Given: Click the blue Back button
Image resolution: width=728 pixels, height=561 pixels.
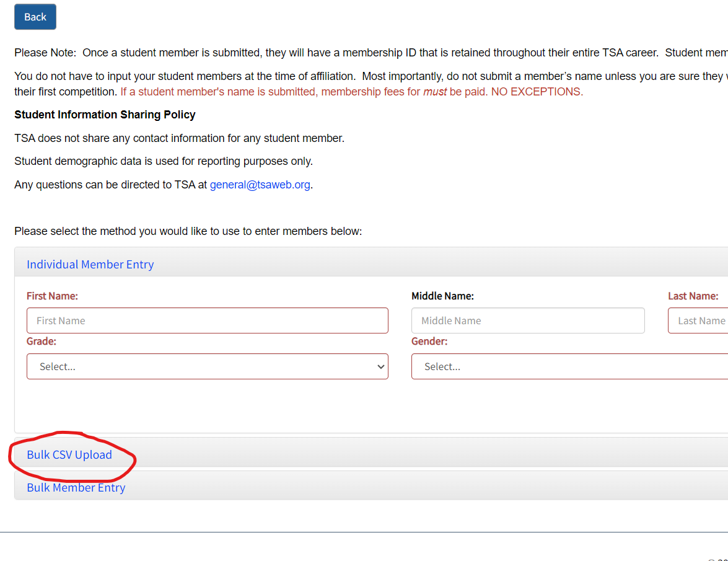Looking at the screenshot, I should (x=35, y=17).
